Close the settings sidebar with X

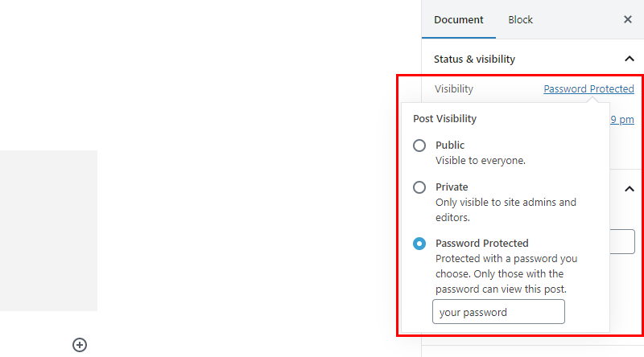628,19
